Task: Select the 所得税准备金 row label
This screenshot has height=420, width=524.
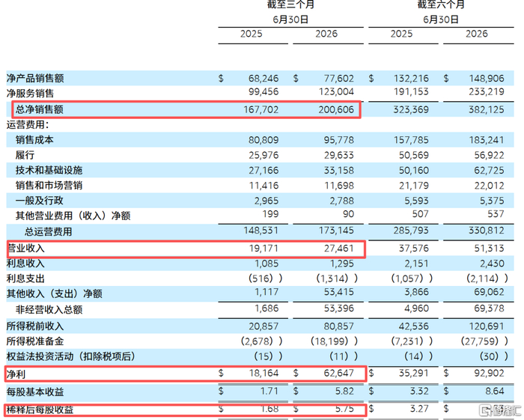Action: tap(35, 341)
